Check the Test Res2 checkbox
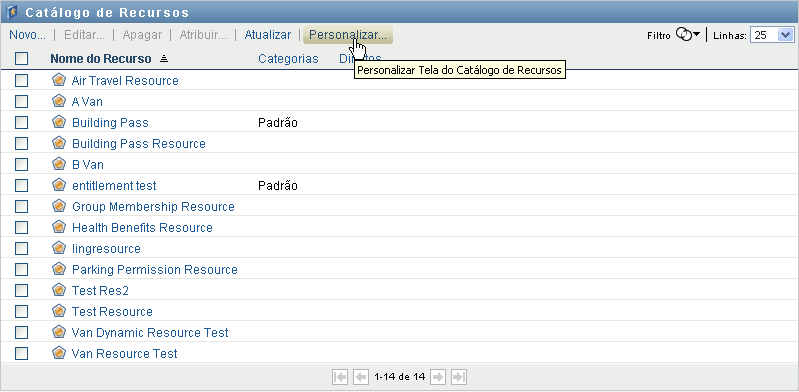799x392 pixels. click(x=21, y=291)
